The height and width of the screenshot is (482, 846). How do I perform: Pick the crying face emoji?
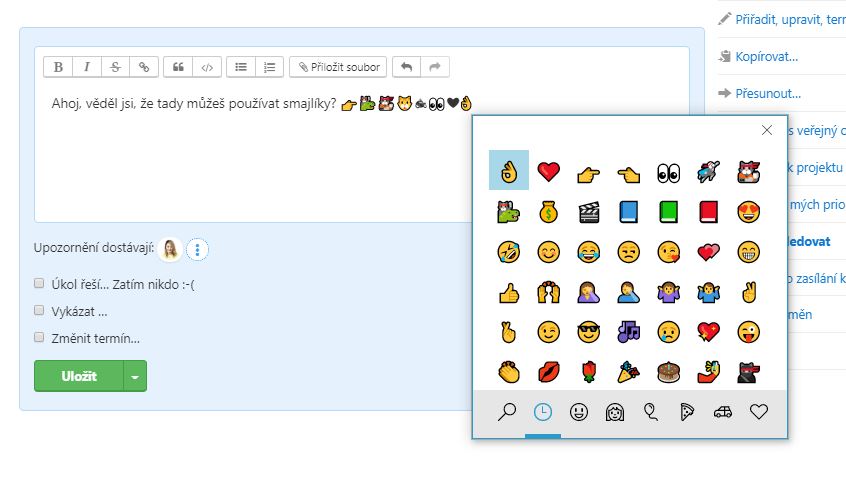coord(668,332)
